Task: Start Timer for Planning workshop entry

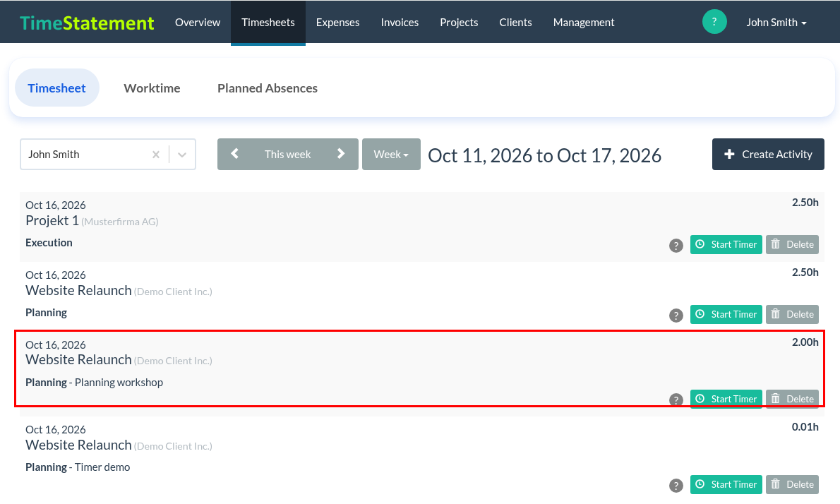Action: 726,399
